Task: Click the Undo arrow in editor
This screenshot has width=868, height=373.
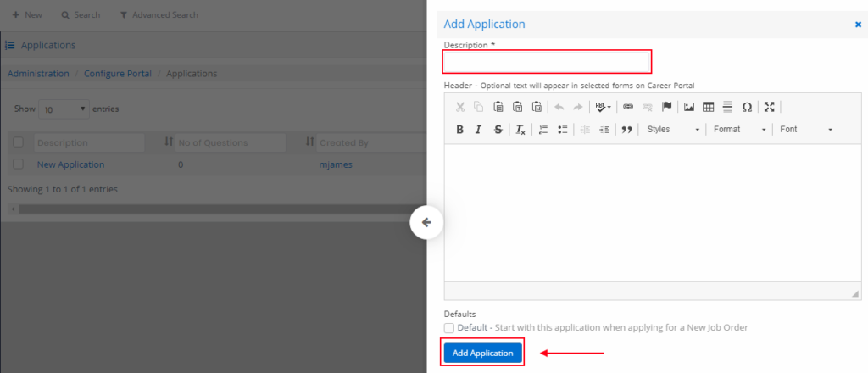Action: [559, 107]
